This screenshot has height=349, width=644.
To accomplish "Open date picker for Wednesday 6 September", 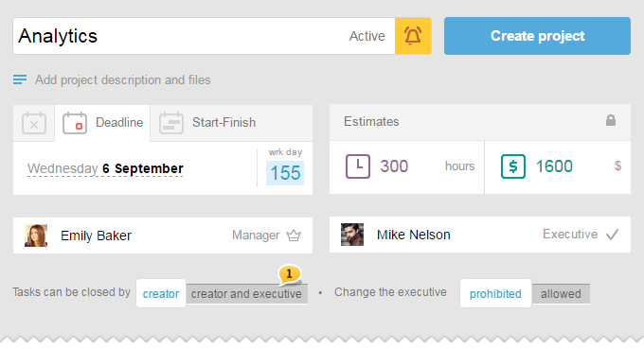I will pos(105,168).
